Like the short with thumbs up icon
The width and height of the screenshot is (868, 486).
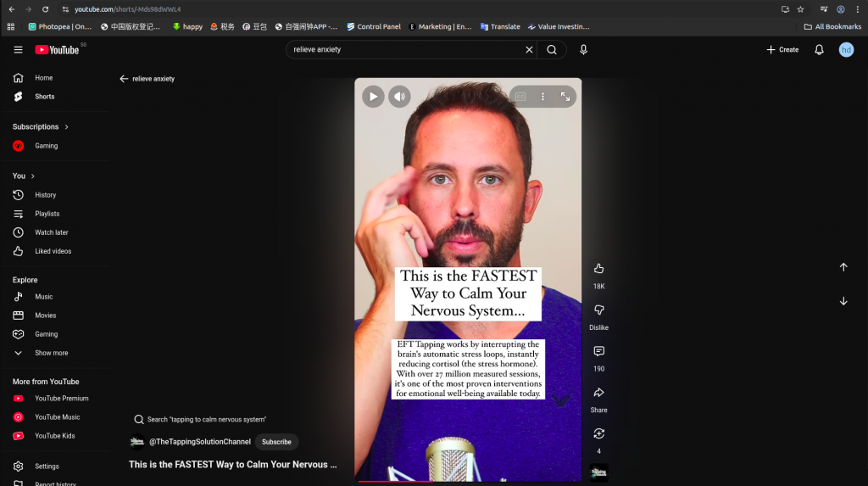(598, 269)
